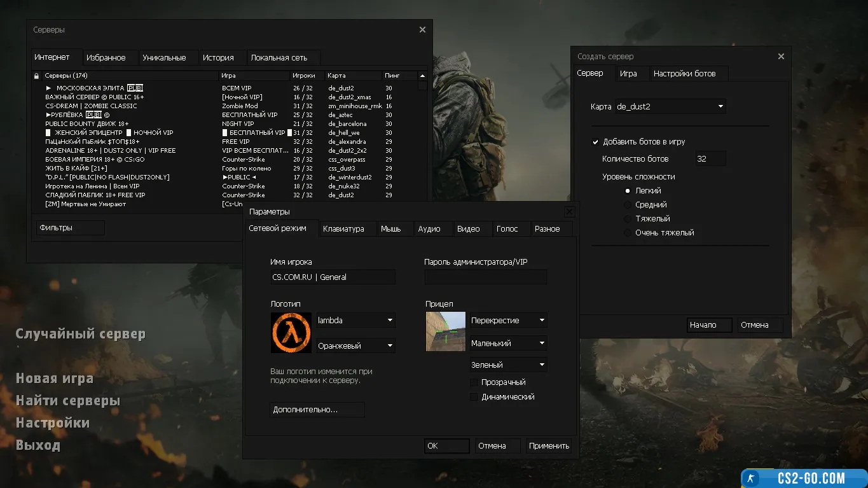
Task: Close the Создать сервер dialog
Action: pyautogui.click(x=781, y=57)
